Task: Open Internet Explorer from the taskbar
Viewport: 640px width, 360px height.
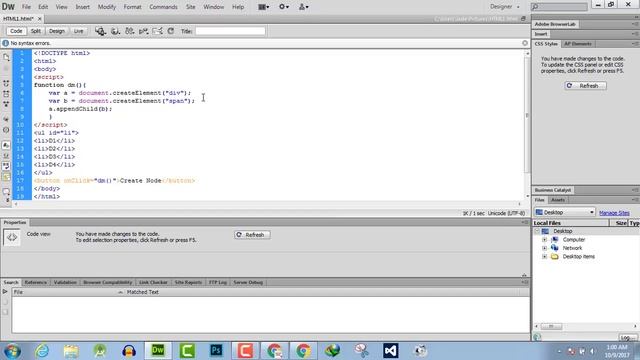Action: [x=42, y=351]
